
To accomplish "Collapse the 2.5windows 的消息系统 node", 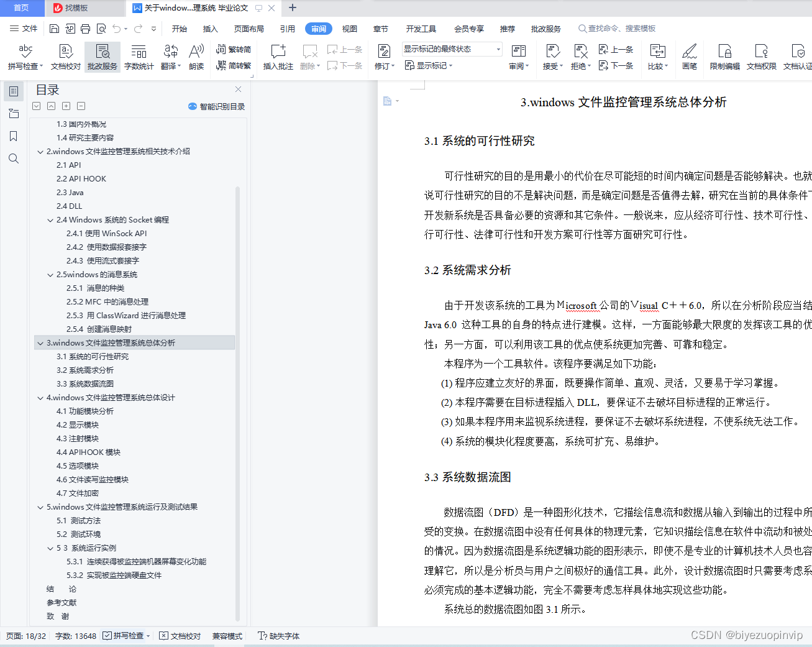I will click(50, 275).
